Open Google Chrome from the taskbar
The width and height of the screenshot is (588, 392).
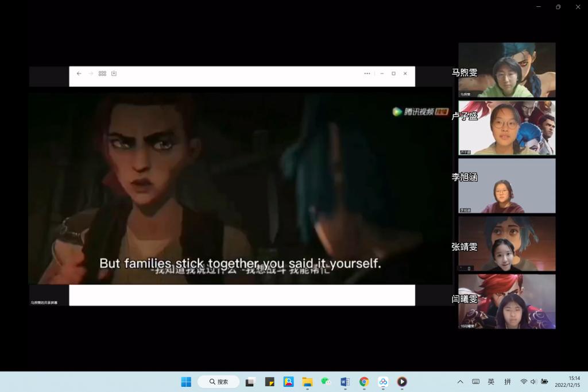[363, 382]
